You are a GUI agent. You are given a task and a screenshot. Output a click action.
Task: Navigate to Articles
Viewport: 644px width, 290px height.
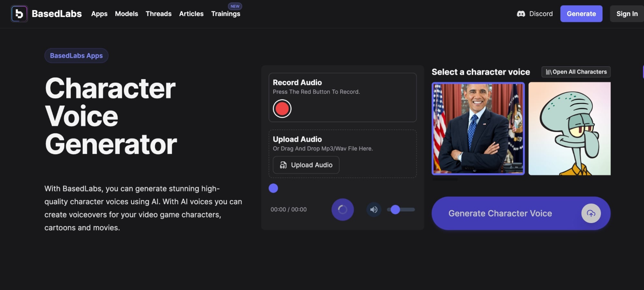pyautogui.click(x=191, y=14)
